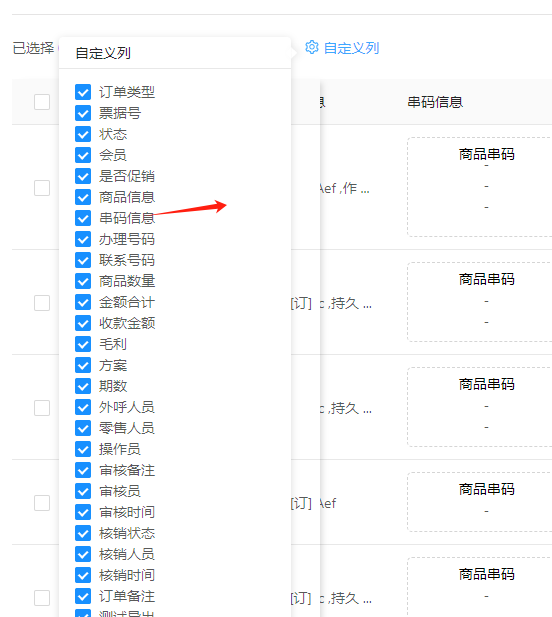Viewport: 552px width, 617px height.
Task: Toggle the 商品信息 checkbox
Action: pyautogui.click(x=83, y=197)
